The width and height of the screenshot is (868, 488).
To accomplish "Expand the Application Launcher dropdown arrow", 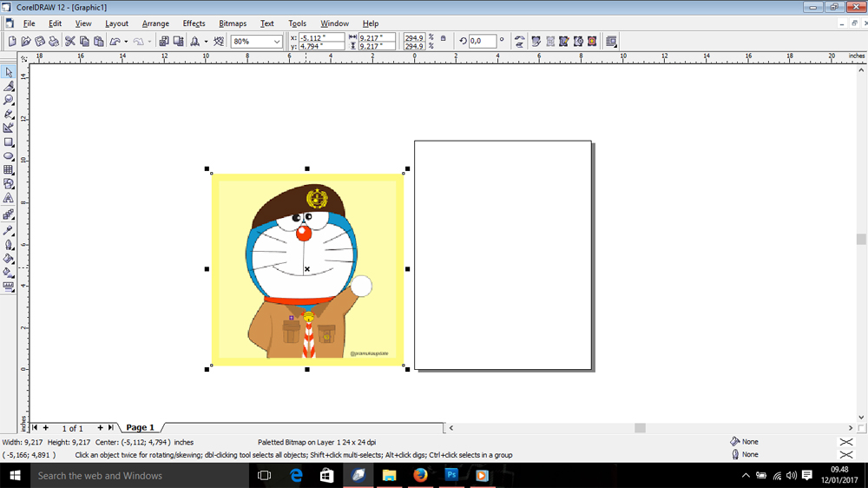I will (206, 41).
